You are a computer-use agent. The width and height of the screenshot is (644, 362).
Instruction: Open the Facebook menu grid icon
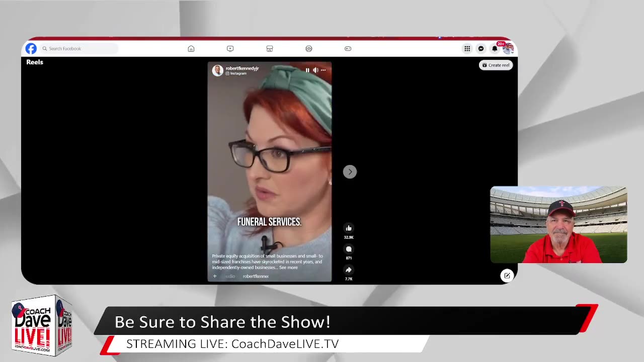(x=467, y=49)
